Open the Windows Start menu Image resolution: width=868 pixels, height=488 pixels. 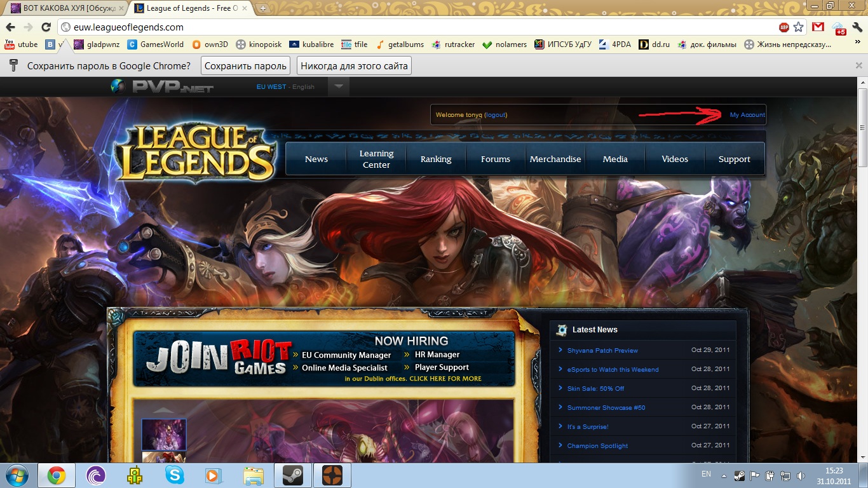click(17, 475)
